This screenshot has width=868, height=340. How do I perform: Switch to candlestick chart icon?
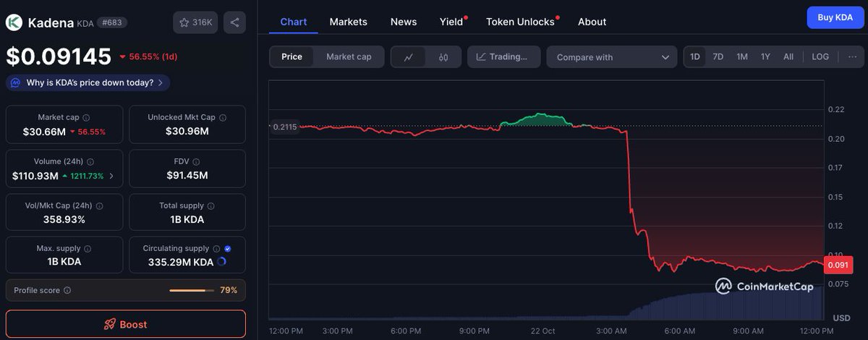click(x=443, y=57)
